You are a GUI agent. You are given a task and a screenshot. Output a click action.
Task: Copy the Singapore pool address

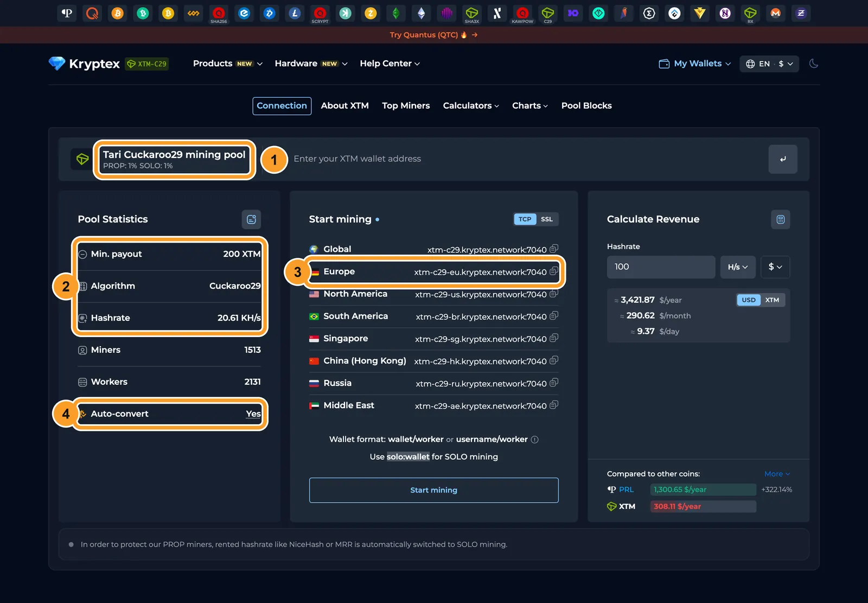pyautogui.click(x=554, y=338)
